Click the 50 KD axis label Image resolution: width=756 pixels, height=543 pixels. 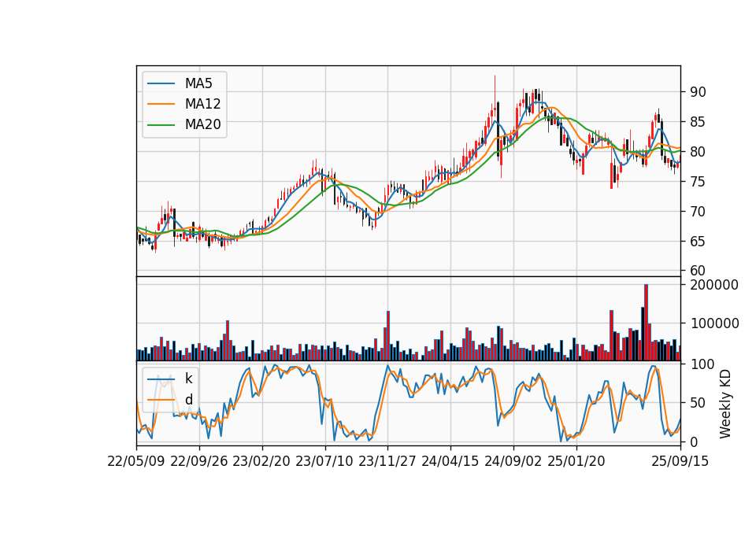(698, 403)
